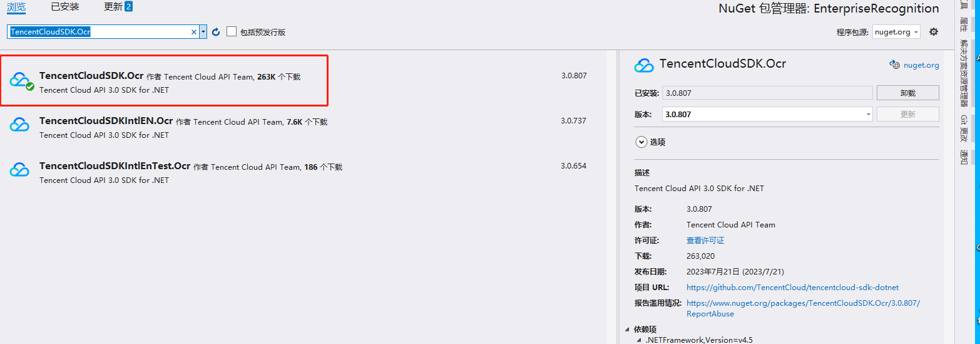Expand the 选项 options section

[x=641, y=142]
